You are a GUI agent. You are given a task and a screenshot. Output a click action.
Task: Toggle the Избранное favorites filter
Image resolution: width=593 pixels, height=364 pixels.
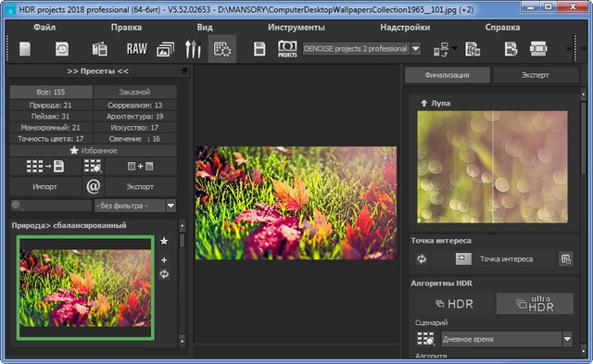coord(94,150)
